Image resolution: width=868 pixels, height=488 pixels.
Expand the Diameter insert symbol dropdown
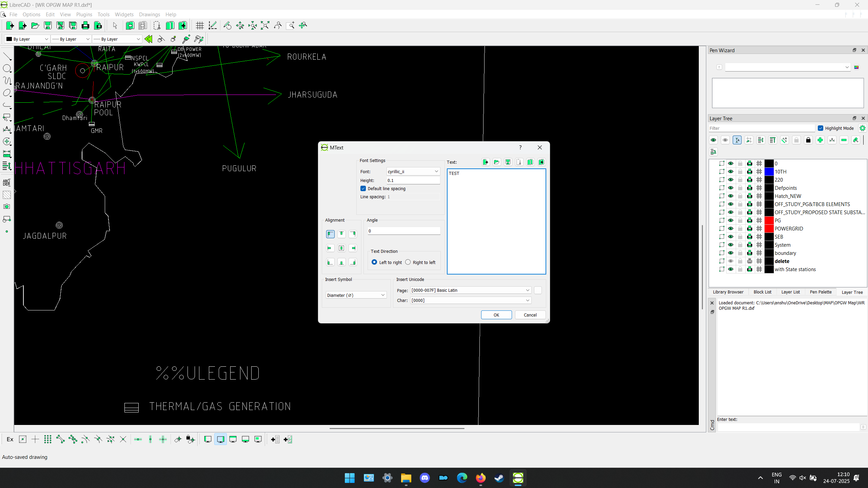click(x=356, y=295)
